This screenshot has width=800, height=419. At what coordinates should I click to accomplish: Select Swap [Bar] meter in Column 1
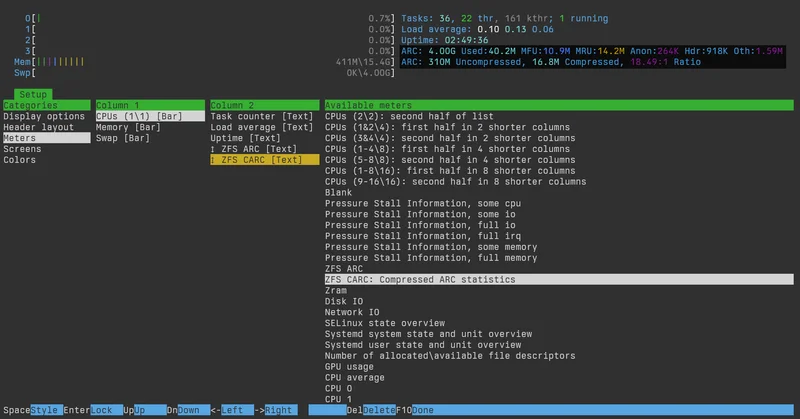[123, 138]
